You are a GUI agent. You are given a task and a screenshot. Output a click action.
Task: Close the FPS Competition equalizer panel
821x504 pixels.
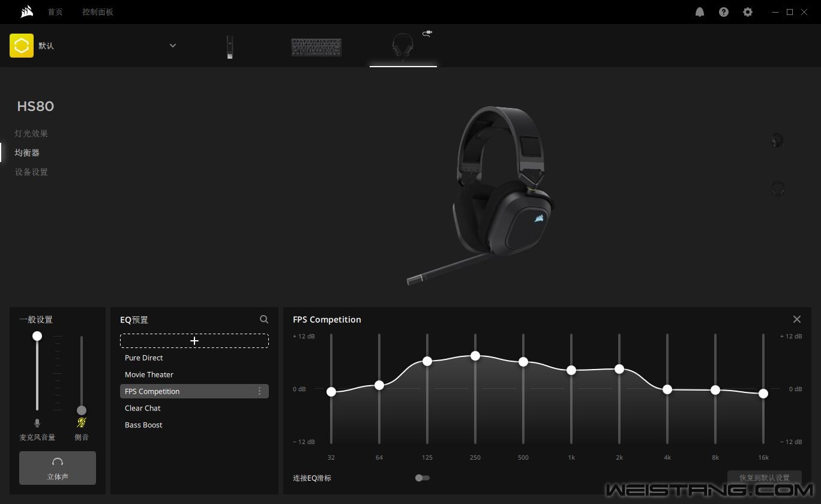point(797,320)
